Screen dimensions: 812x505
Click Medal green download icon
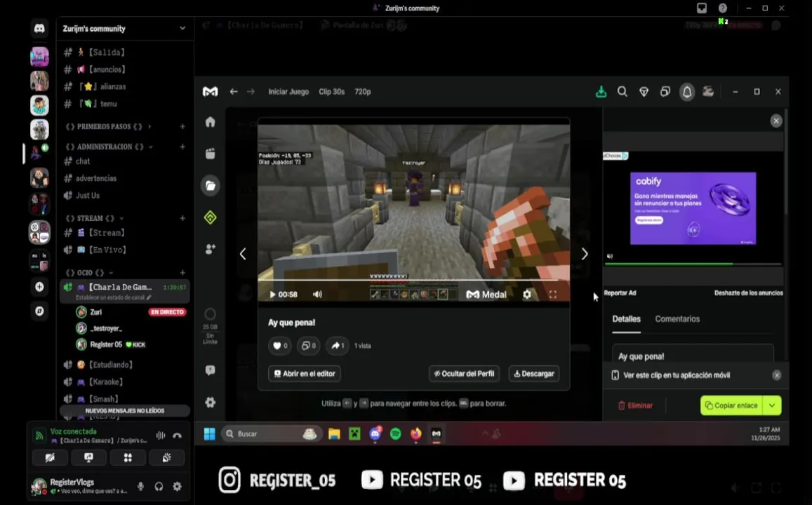click(601, 92)
